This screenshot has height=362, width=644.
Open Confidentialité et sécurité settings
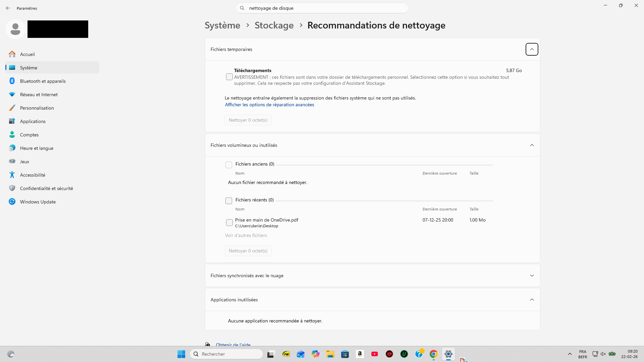coord(46,188)
